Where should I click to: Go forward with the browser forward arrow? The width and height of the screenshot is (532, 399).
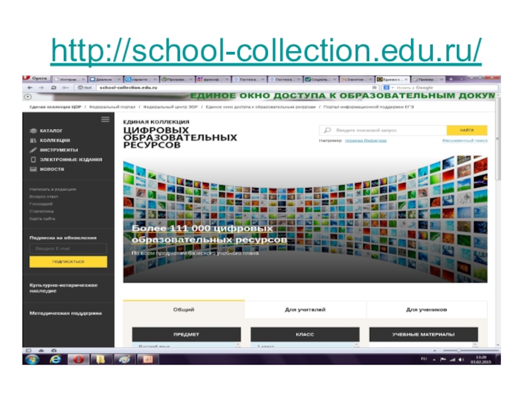[41, 88]
